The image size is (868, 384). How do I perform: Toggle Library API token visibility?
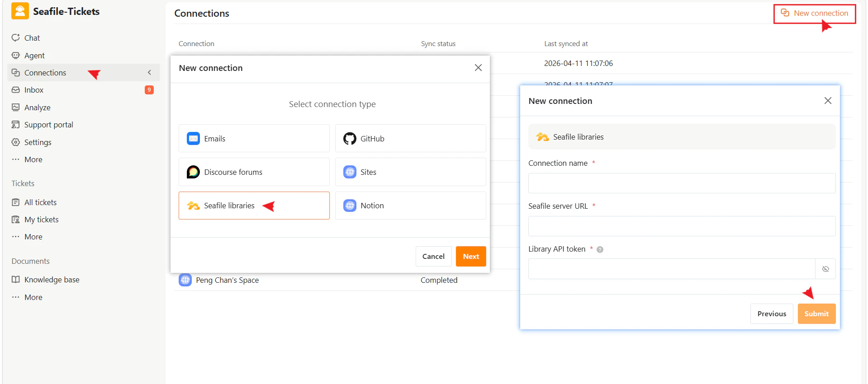click(x=825, y=269)
